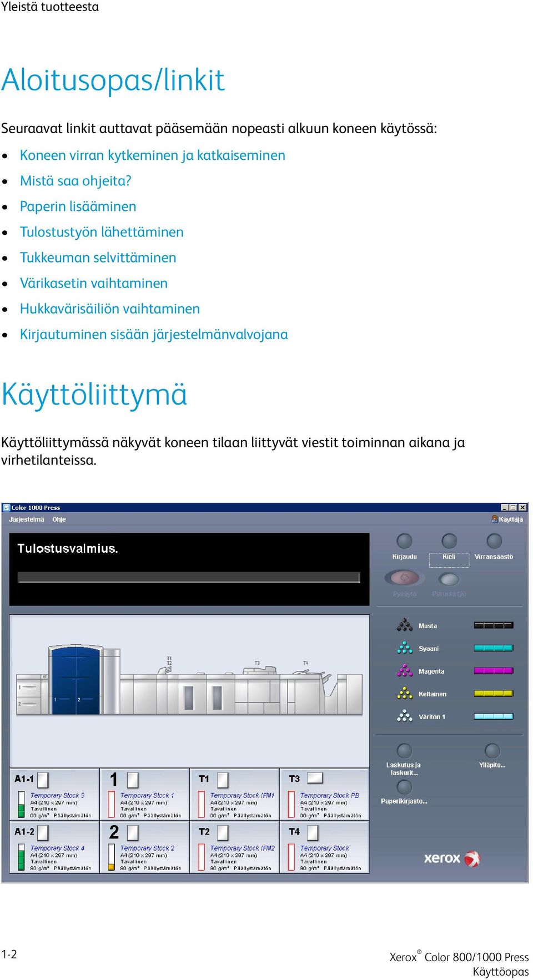Select tray 2 Temporary Stock 2
This screenshot has height=980, width=533.
pos(144,847)
